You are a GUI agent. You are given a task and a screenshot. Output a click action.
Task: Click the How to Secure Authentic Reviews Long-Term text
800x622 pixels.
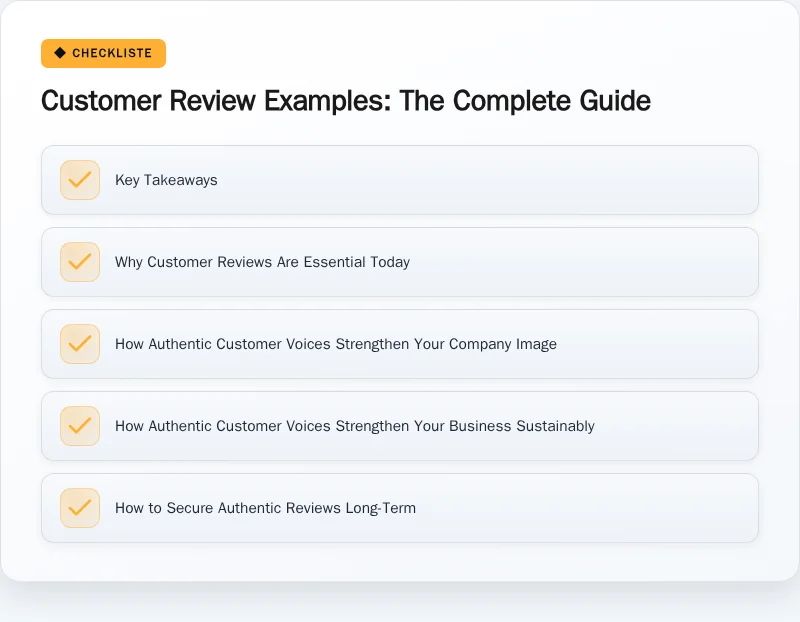[x=265, y=508]
